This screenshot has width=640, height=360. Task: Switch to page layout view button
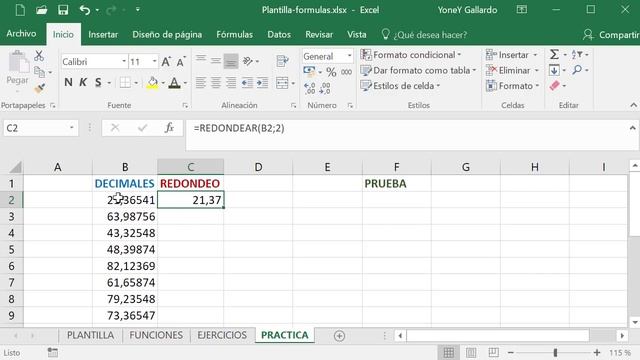tap(471, 353)
